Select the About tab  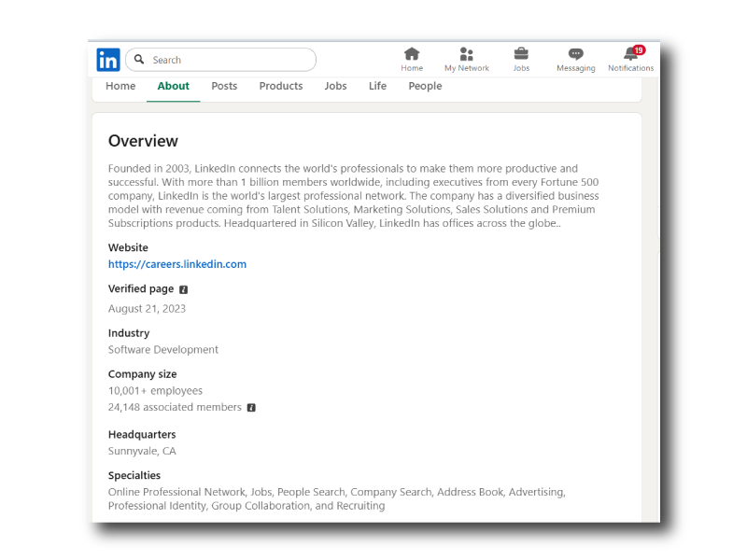coord(174,86)
